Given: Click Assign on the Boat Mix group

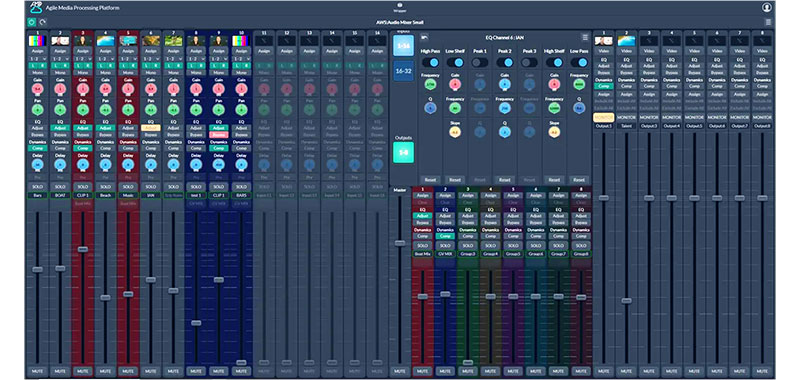Looking at the screenshot, I should (x=422, y=195).
